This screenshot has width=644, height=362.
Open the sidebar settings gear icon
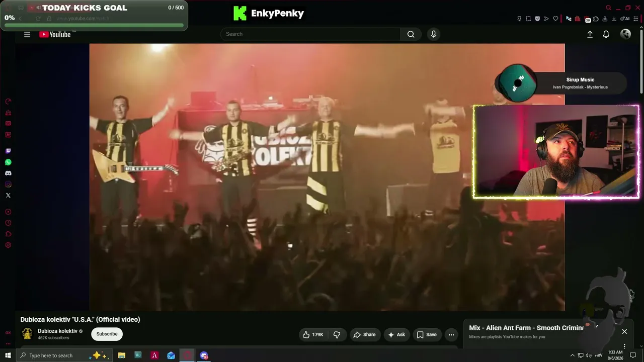coord(8,245)
